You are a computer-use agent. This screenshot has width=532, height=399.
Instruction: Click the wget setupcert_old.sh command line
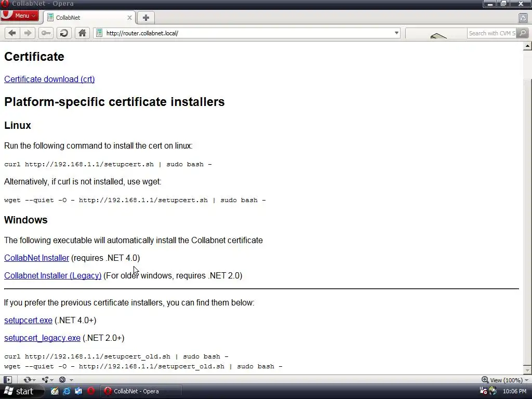[x=143, y=366]
